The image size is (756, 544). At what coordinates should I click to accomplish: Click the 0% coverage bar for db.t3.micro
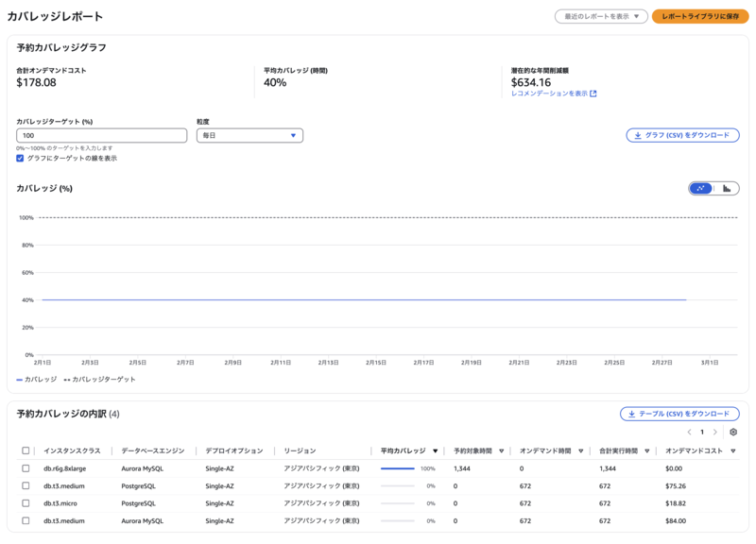tap(398, 503)
